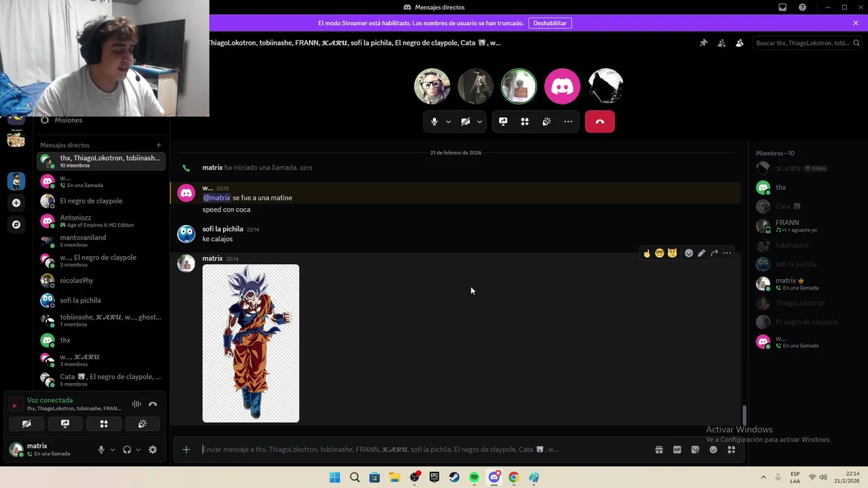868x488 pixels.
Task: Edit the message with pencil icon
Action: click(x=701, y=253)
